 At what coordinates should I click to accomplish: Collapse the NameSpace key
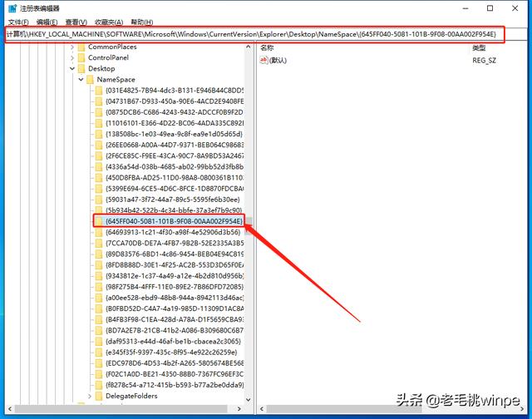(81, 79)
